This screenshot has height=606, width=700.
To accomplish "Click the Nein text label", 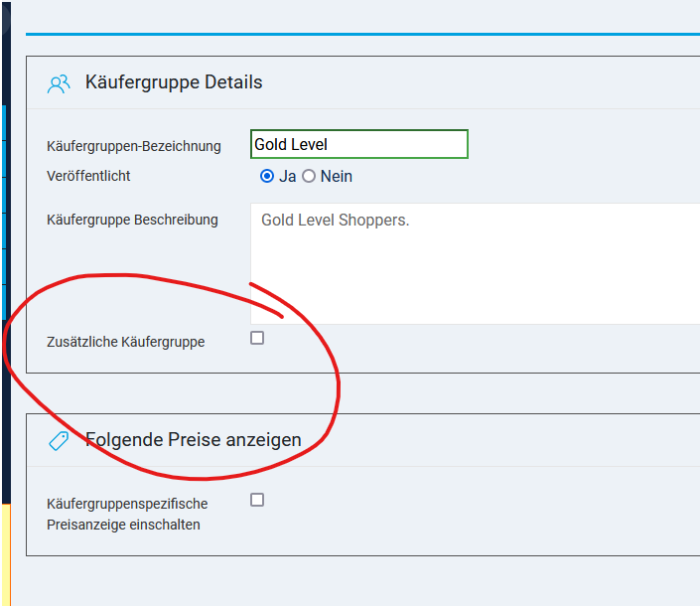I will coord(336,176).
